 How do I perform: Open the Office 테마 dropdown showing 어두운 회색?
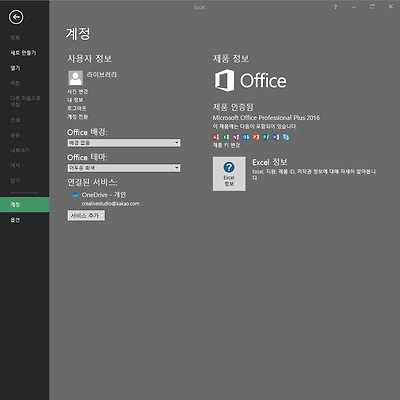coord(124,168)
